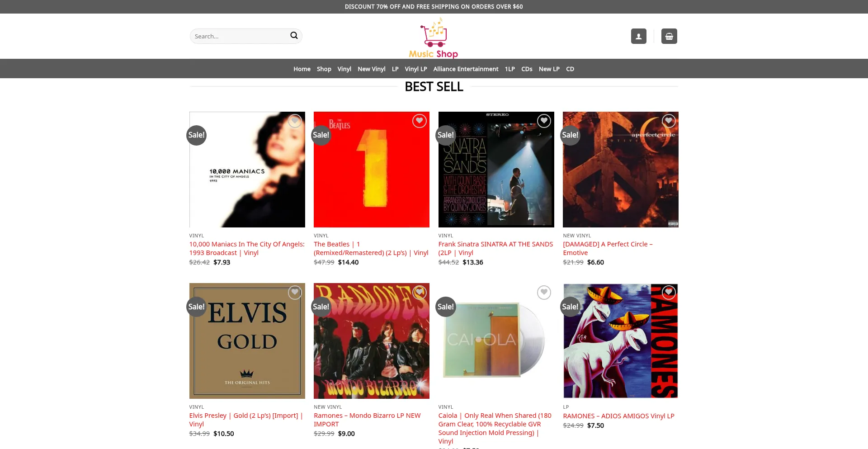Open the shopping cart basket icon
Viewport: 868px width, 449px height.
(669, 36)
